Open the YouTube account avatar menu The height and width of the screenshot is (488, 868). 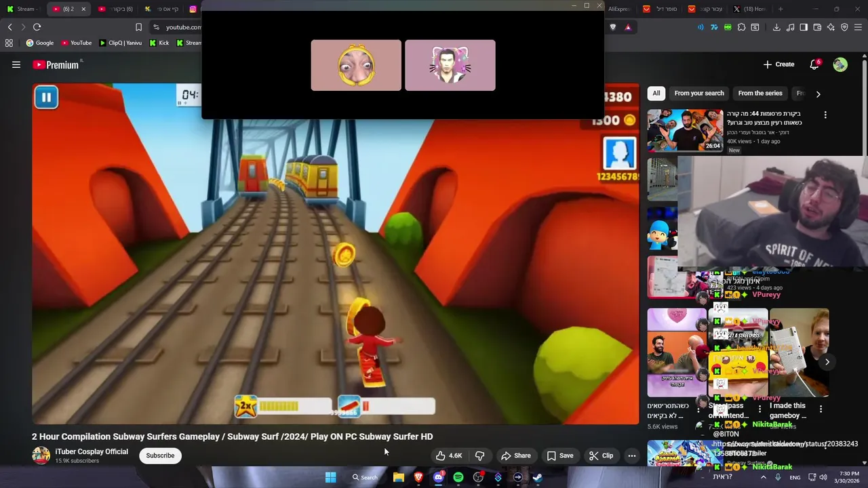pyautogui.click(x=840, y=64)
